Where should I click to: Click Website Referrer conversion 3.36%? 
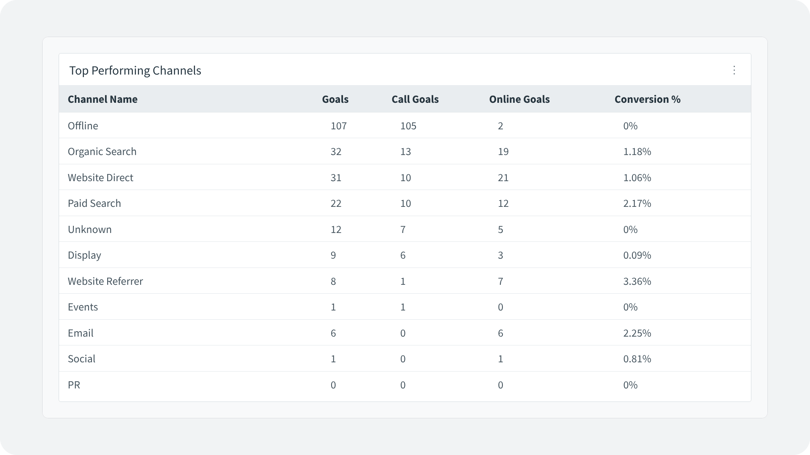637,281
